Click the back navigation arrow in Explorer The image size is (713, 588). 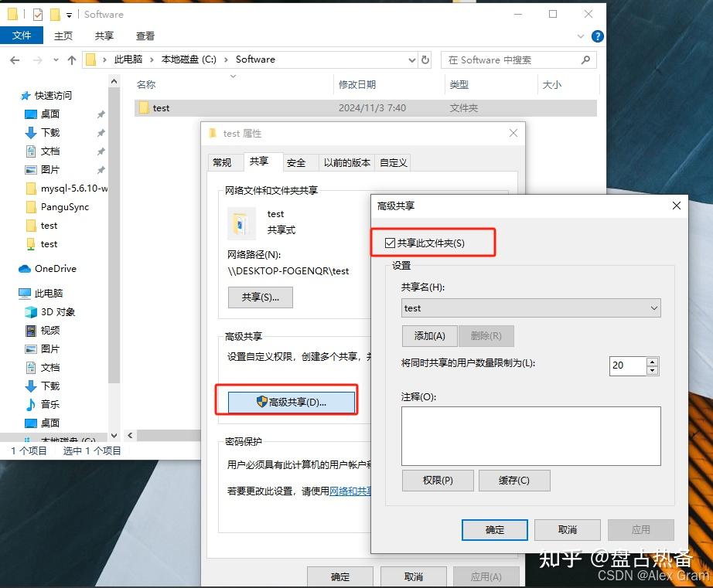(x=15, y=60)
